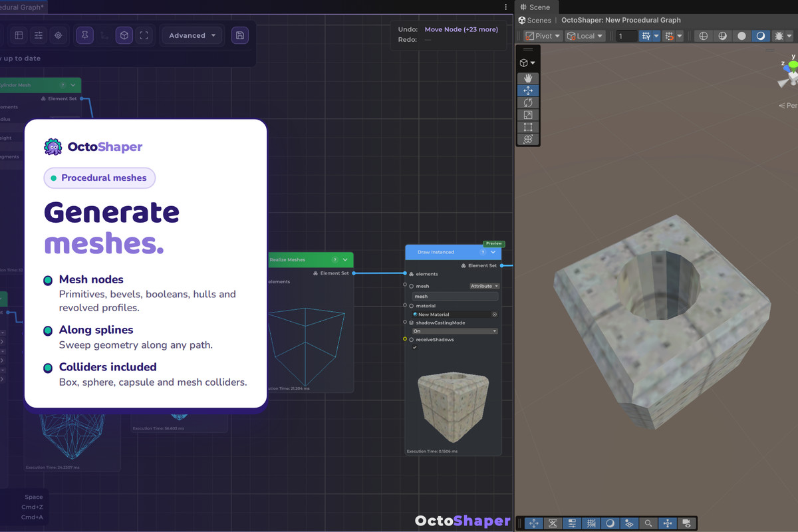This screenshot has width=798, height=532.
Task: Click the magnifier search icon in bottom overlay bar
Action: [x=648, y=523]
